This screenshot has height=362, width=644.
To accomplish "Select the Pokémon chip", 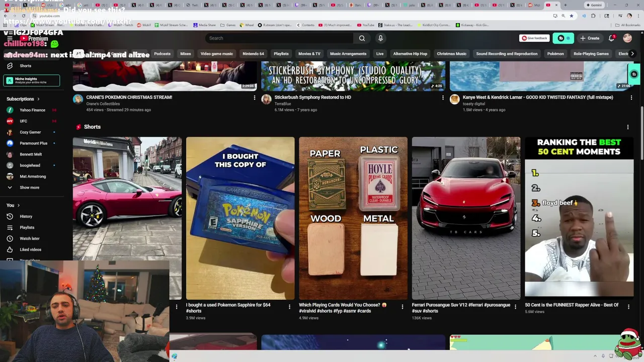I will coord(555,54).
